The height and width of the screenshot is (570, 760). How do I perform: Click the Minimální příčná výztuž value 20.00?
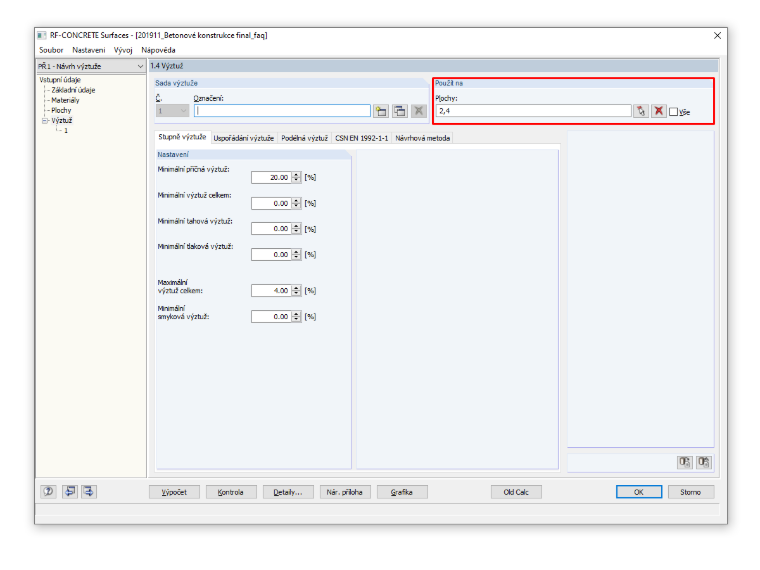click(x=271, y=177)
